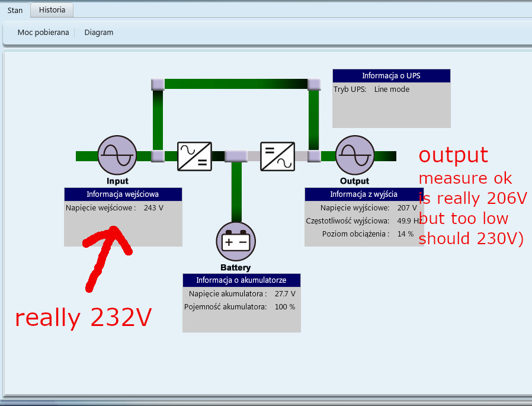Click the AC to DC rectifier icon

coord(194,156)
